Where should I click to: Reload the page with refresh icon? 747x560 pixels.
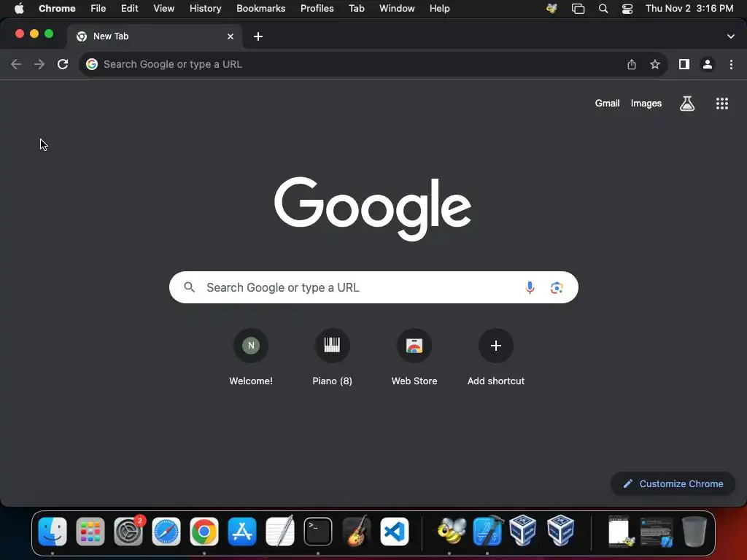click(63, 64)
